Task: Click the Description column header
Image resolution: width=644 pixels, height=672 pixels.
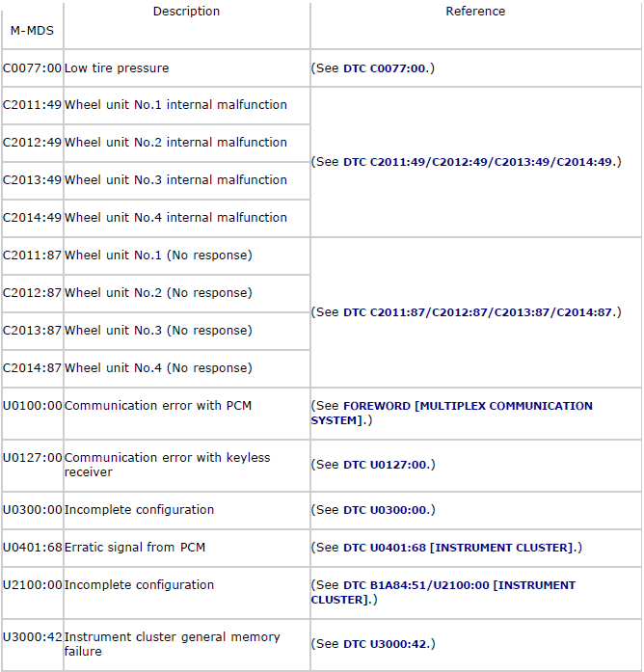Action: click(x=186, y=12)
